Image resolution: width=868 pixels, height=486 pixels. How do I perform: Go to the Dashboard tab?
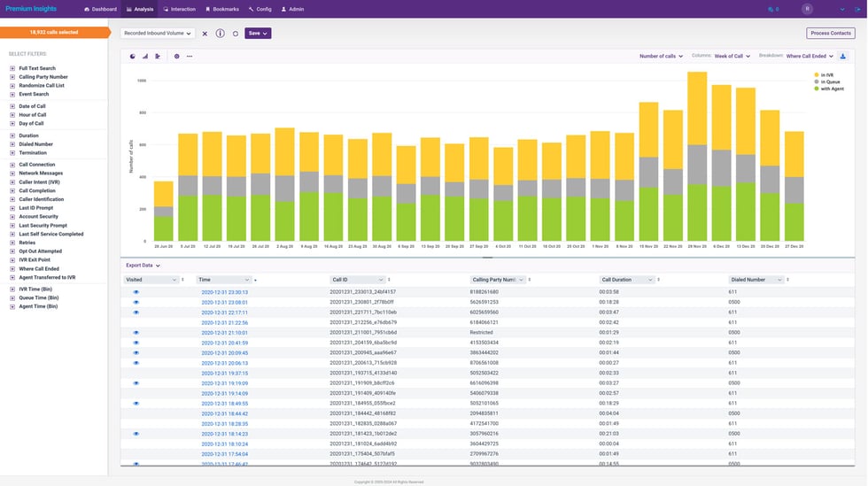tap(100, 10)
